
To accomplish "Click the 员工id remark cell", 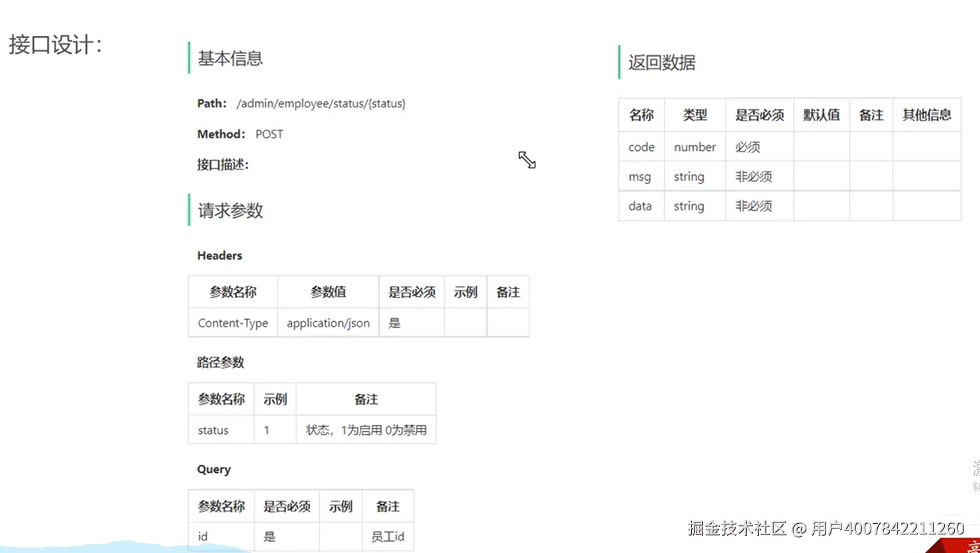I will (x=388, y=536).
